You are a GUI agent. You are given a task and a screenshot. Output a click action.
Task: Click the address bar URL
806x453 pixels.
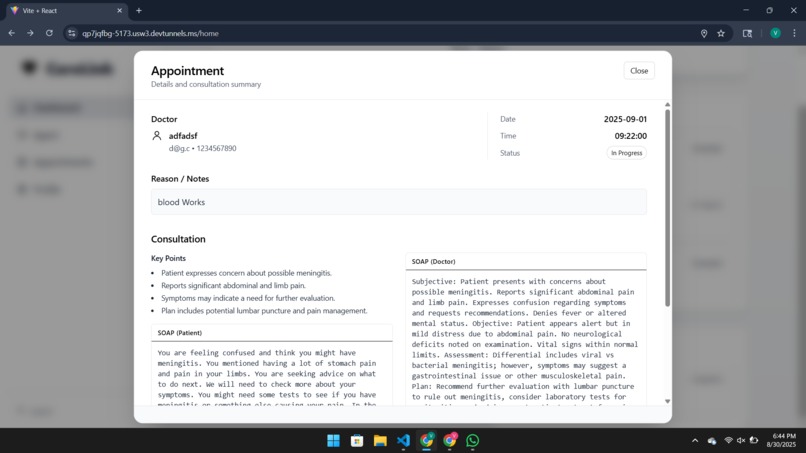[x=150, y=33]
